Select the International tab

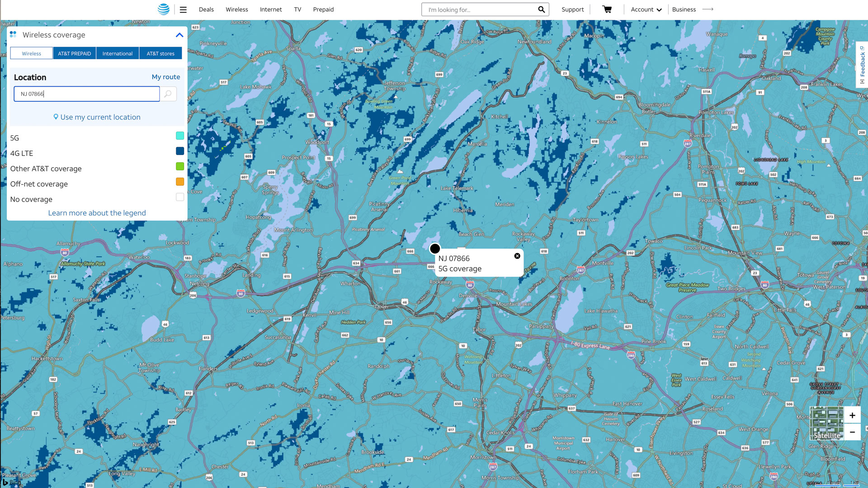pyautogui.click(x=118, y=53)
